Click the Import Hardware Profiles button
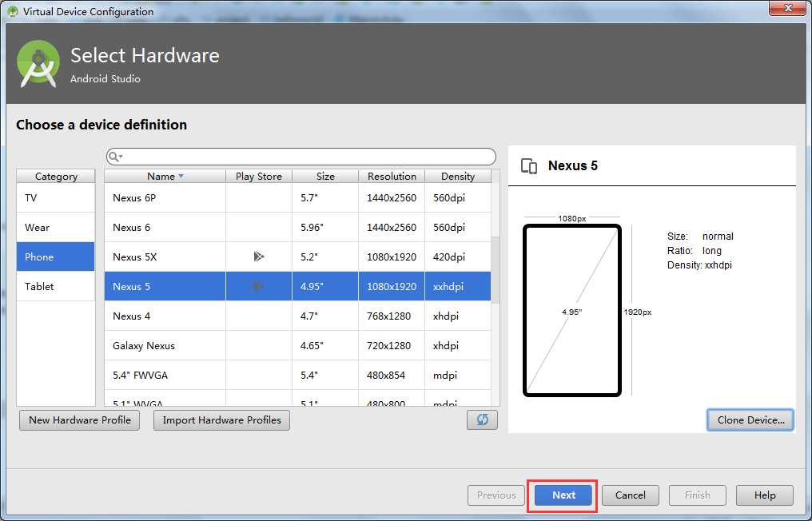This screenshot has height=521, width=812. click(x=221, y=420)
